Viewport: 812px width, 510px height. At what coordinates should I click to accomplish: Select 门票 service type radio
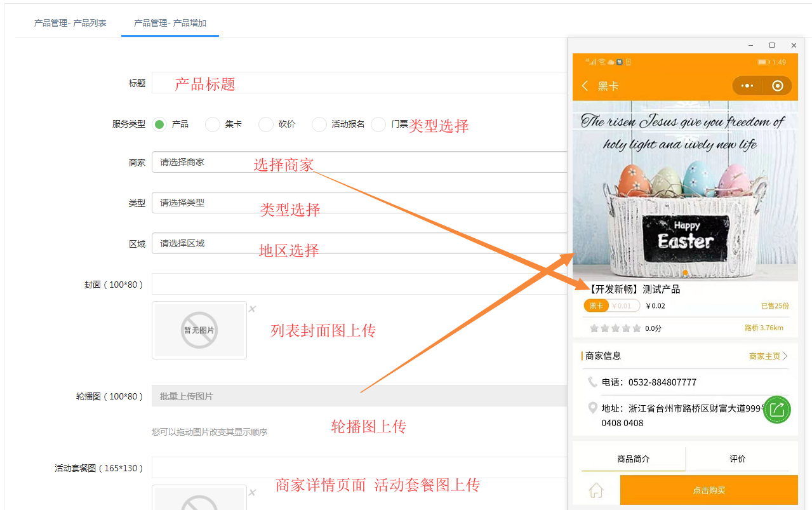(378, 124)
